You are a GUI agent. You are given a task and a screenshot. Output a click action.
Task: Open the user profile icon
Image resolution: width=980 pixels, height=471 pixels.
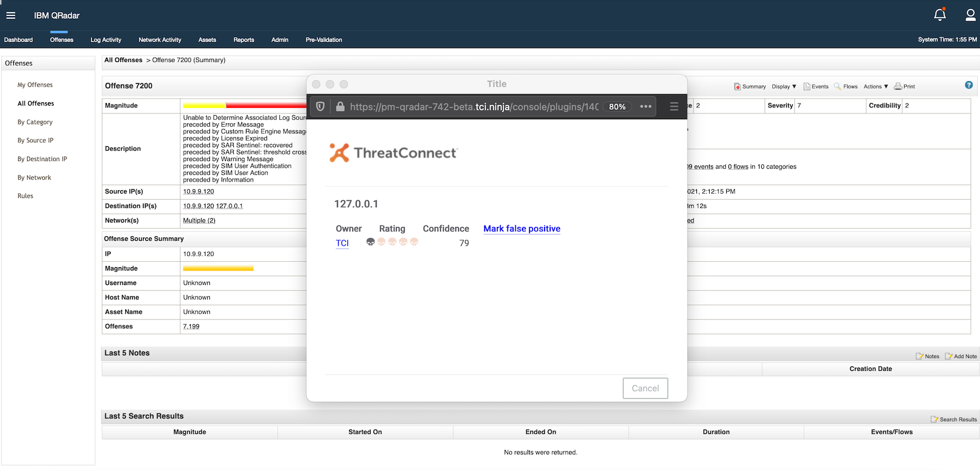pyautogui.click(x=970, y=15)
